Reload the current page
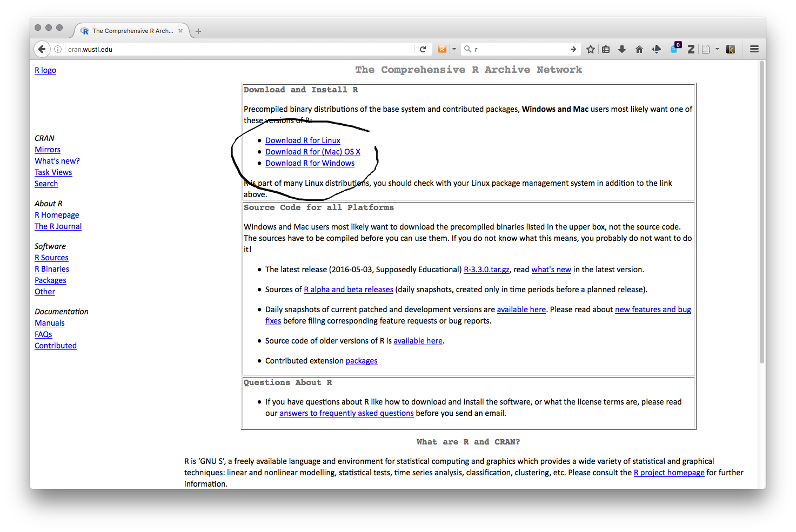Viewport: 796px width, 532px height. click(423, 49)
